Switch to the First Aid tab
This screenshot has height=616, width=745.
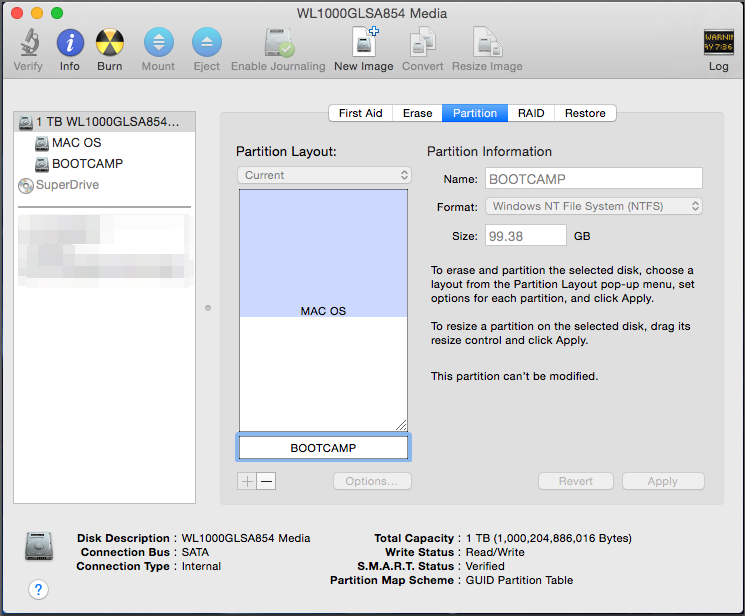pos(360,113)
